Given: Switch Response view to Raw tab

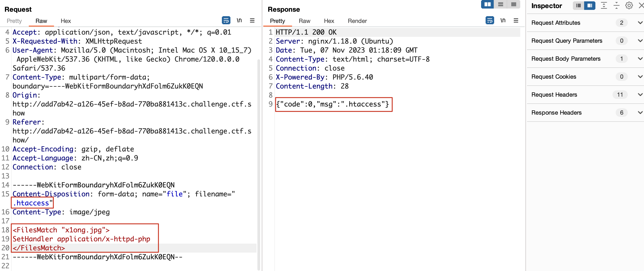Looking at the screenshot, I should pyautogui.click(x=304, y=21).
